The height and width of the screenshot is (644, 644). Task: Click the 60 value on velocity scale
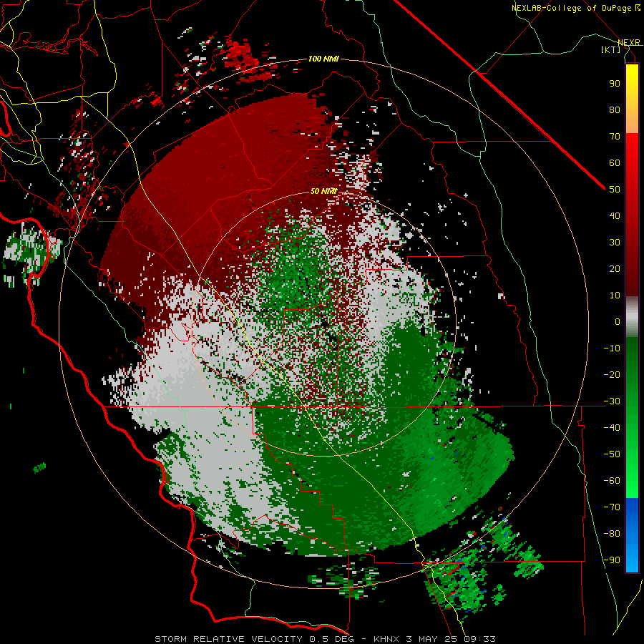click(615, 162)
